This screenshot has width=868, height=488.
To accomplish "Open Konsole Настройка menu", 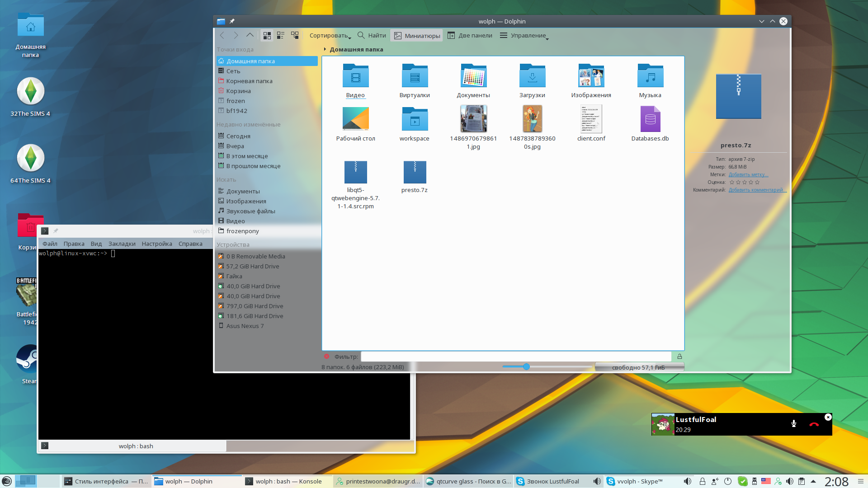I will (x=157, y=244).
